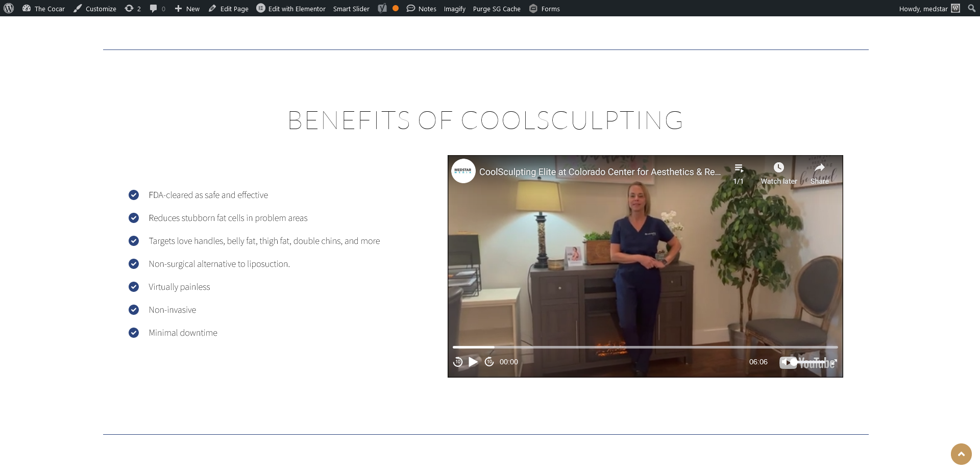Skip forward 10 seconds in video

[x=489, y=362]
